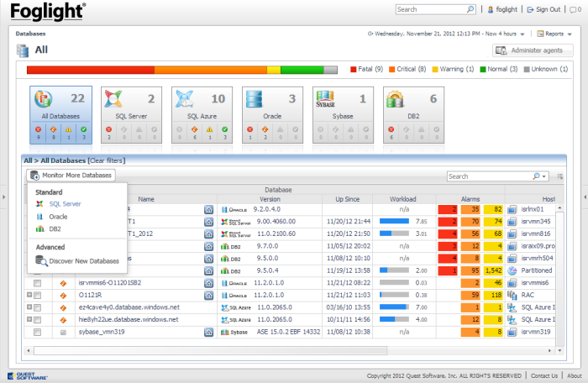588x383 pixels.
Task: Expand the O1121R row
Action: point(29,295)
